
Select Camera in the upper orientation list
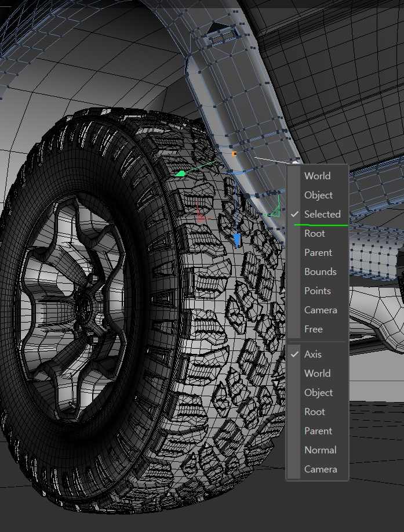click(318, 310)
